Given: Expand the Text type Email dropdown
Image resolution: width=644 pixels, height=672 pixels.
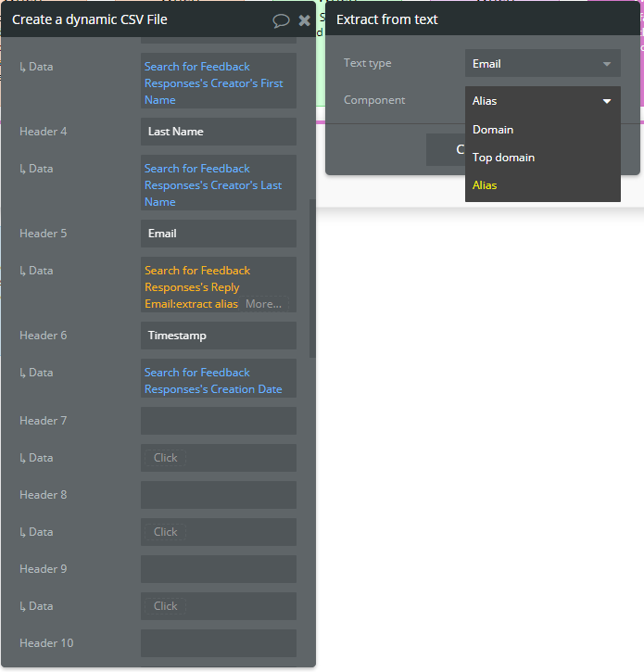Looking at the screenshot, I should click(542, 63).
